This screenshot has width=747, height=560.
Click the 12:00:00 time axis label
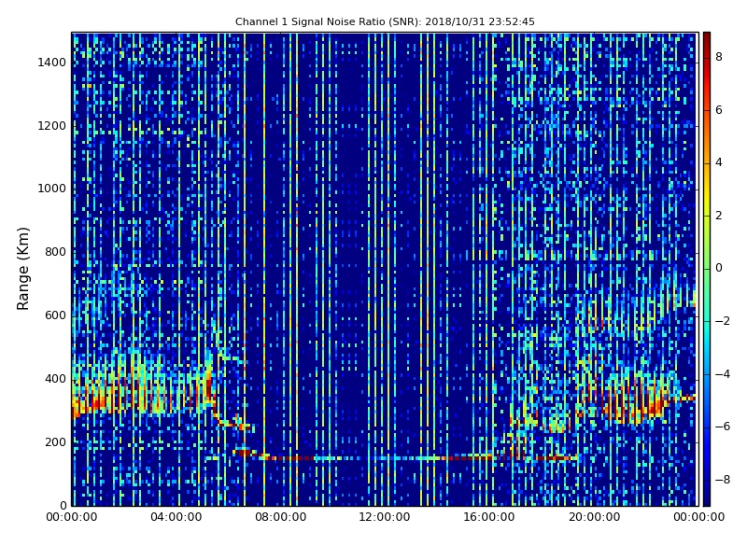pyautogui.click(x=385, y=517)
